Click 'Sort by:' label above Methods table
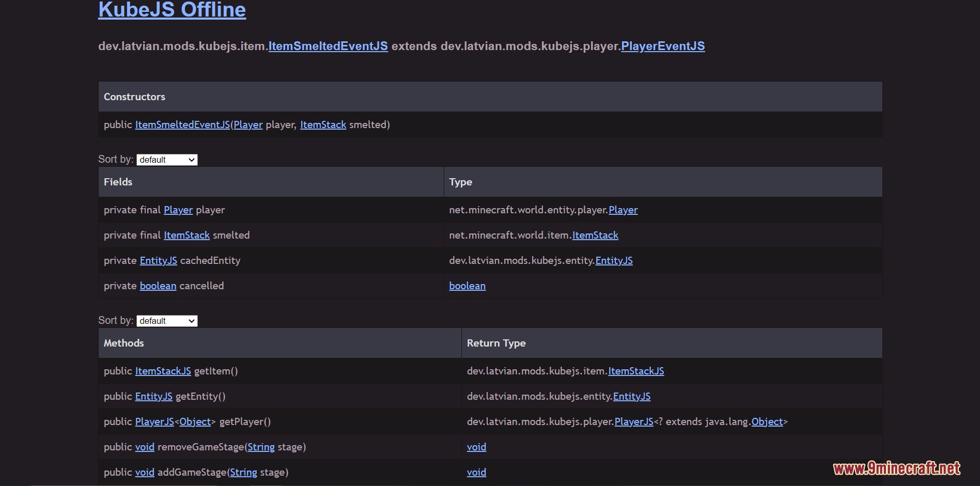980x486 pixels. (116, 320)
